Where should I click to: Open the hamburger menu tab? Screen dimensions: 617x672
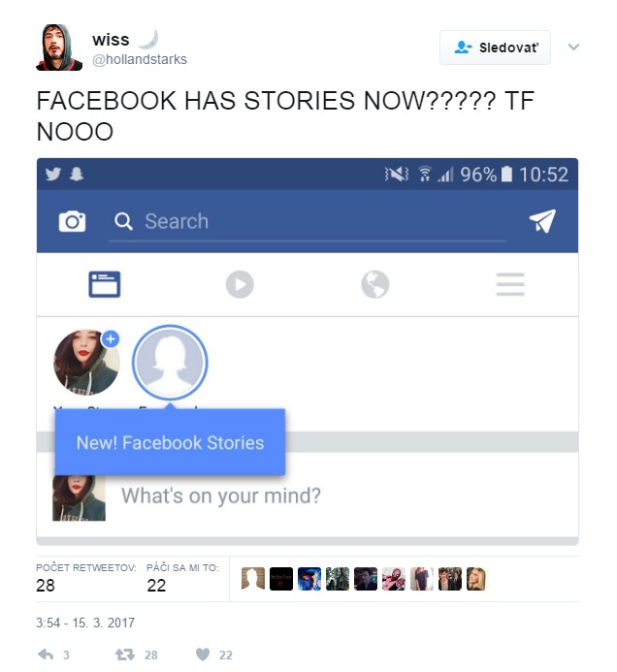(510, 284)
